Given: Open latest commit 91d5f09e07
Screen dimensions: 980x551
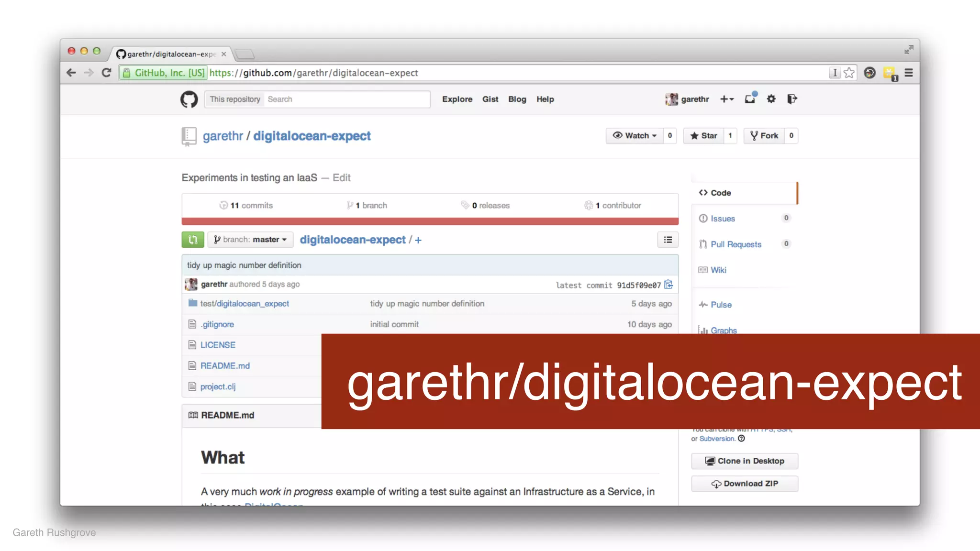Looking at the screenshot, I should click(x=639, y=285).
